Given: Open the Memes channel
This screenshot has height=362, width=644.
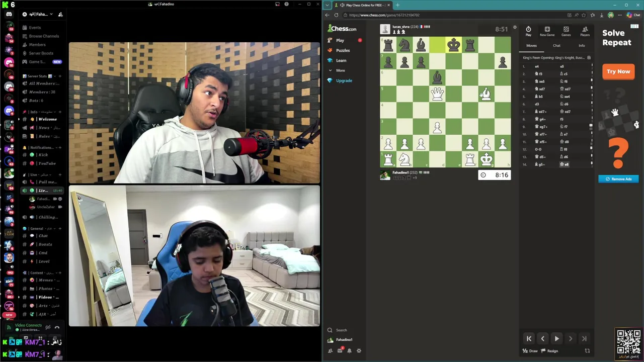Looking at the screenshot, I should point(43,280).
